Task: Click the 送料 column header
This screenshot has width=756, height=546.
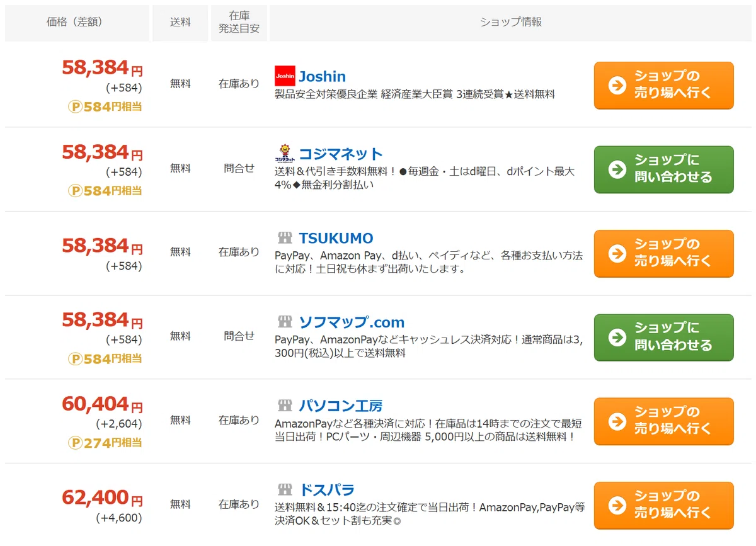Action: pyautogui.click(x=180, y=23)
